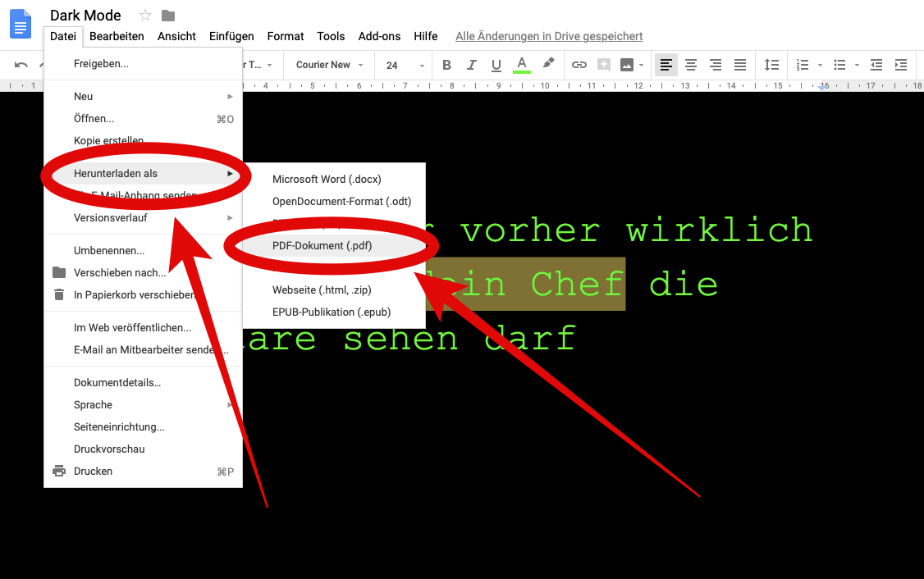
Task: Open the Bearbeiten menu
Action: [117, 37]
